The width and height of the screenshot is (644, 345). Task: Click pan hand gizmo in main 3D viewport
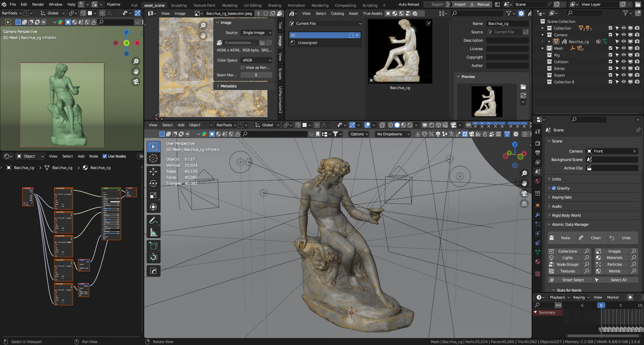click(524, 183)
